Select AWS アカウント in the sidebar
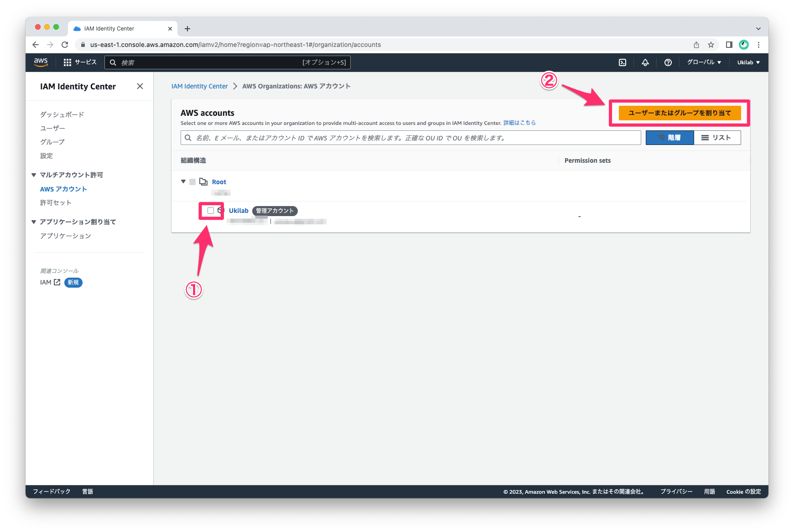Screen dimensions: 794x532 point(63,189)
